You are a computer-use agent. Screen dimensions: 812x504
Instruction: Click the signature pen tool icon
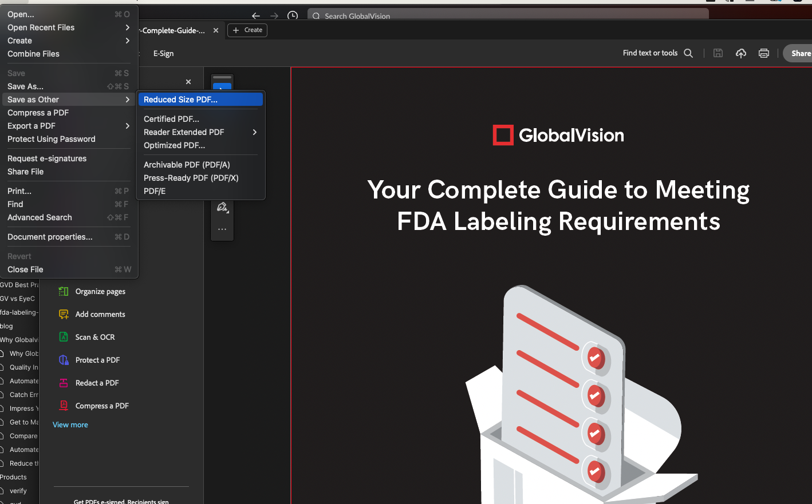222,207
